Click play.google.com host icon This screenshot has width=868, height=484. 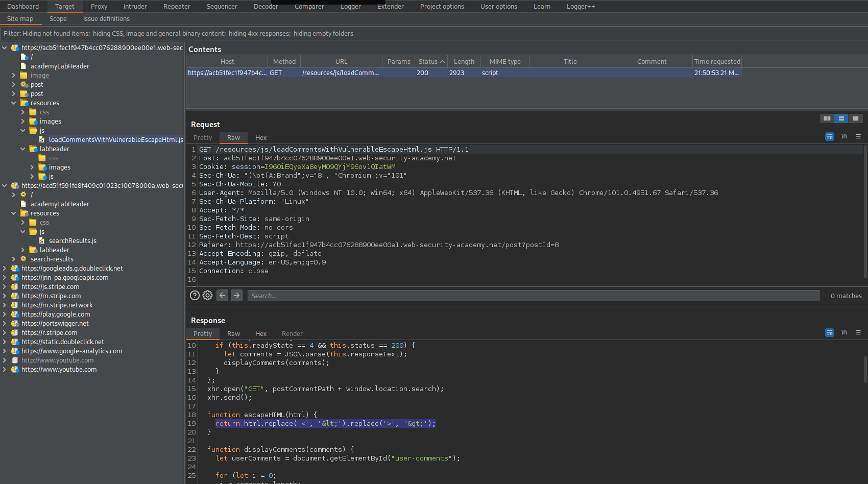[15, 314]
